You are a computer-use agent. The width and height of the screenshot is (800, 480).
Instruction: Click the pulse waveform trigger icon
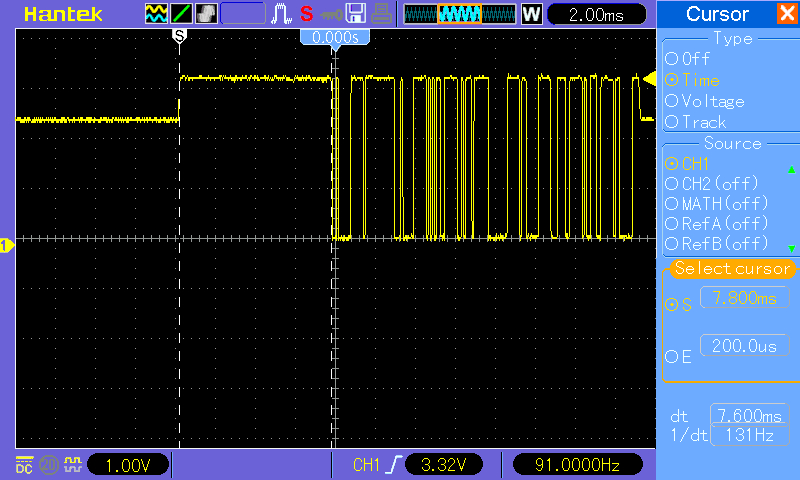(282, 14)
